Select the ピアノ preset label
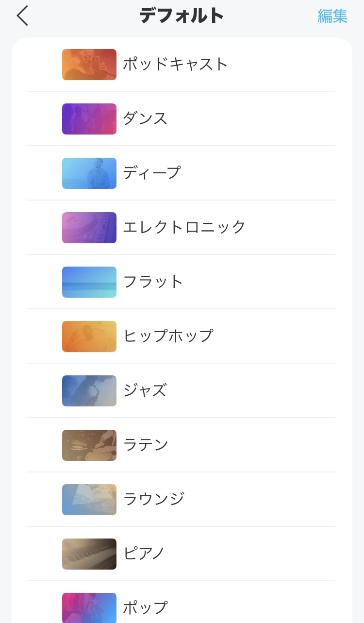This screenshot has height=623, width=364. click(x=144, y=554)
